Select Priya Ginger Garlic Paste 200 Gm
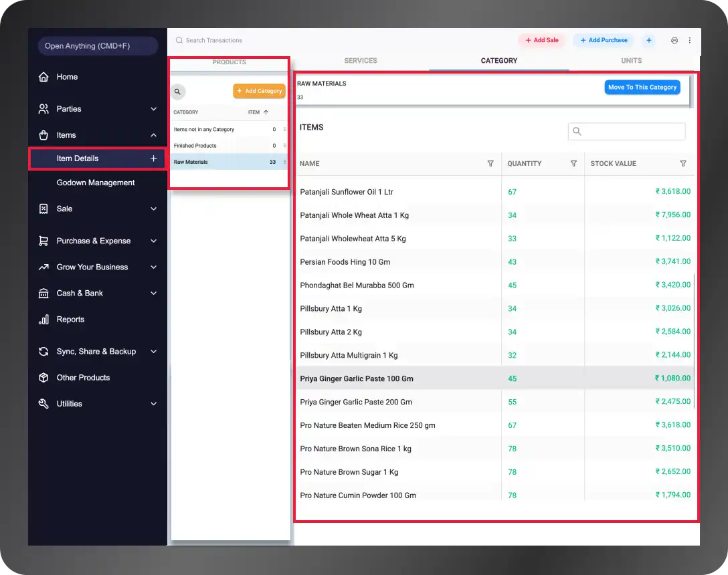Image resolution: width=728 pixels, height=575 pixels. coord(495,402)
